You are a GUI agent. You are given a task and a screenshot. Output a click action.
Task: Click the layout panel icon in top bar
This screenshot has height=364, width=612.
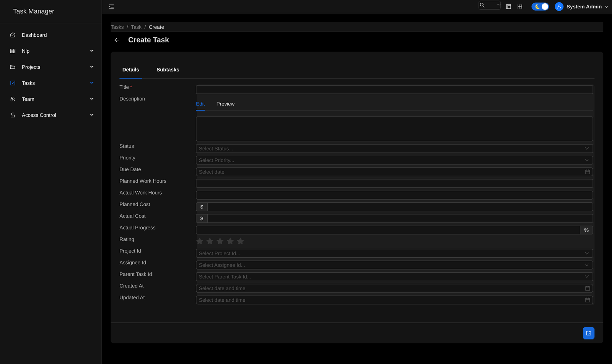(x=508, y=6)
